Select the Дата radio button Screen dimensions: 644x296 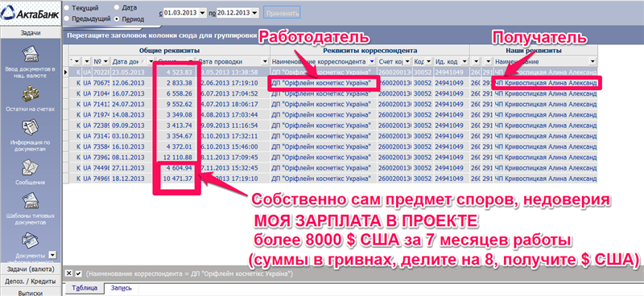click(x=117, y=7)
